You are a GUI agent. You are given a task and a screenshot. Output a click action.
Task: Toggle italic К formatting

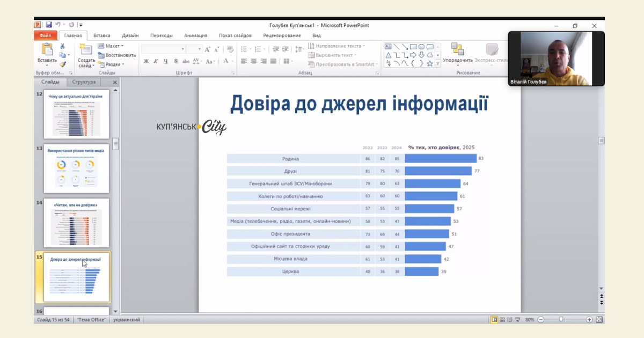point(156,61)
